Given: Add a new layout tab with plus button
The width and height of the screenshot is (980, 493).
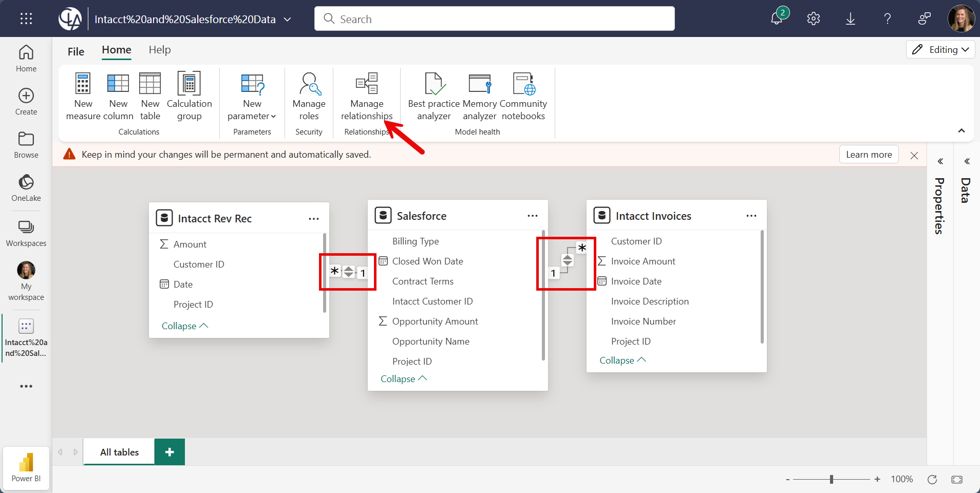Looking at the screenshot, I should point(169,452).
